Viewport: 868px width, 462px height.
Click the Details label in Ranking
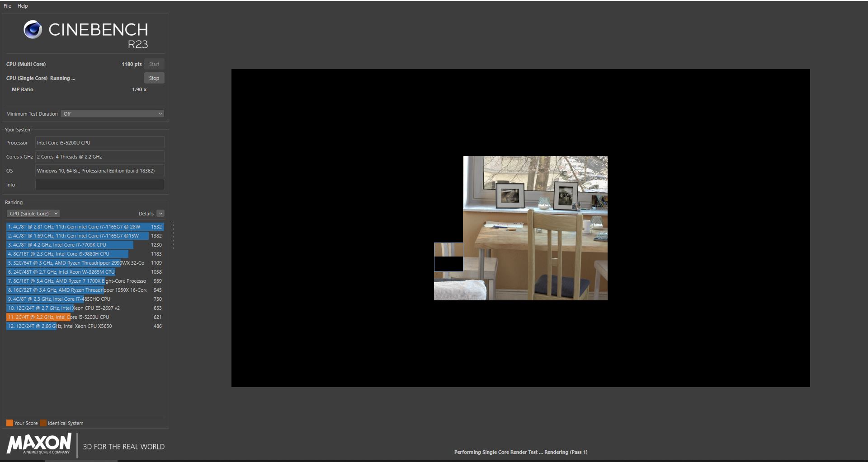coord(146,214)
